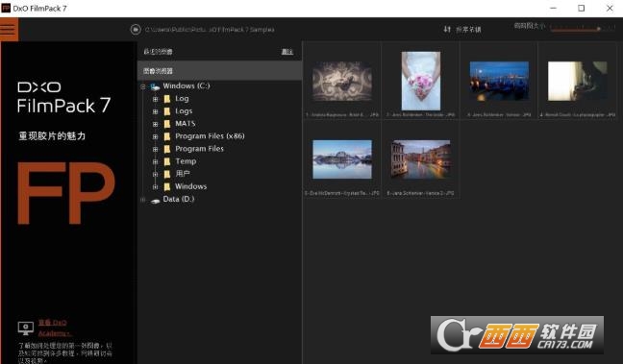Select the Windows folder label
The image size is (623, 364).
[190, 186]
